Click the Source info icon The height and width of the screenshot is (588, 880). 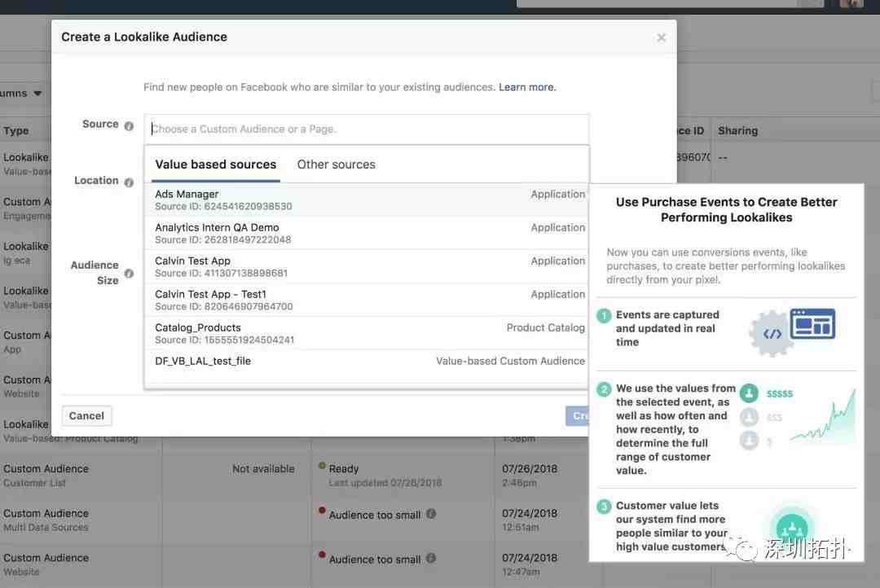(x=129, y=125)
